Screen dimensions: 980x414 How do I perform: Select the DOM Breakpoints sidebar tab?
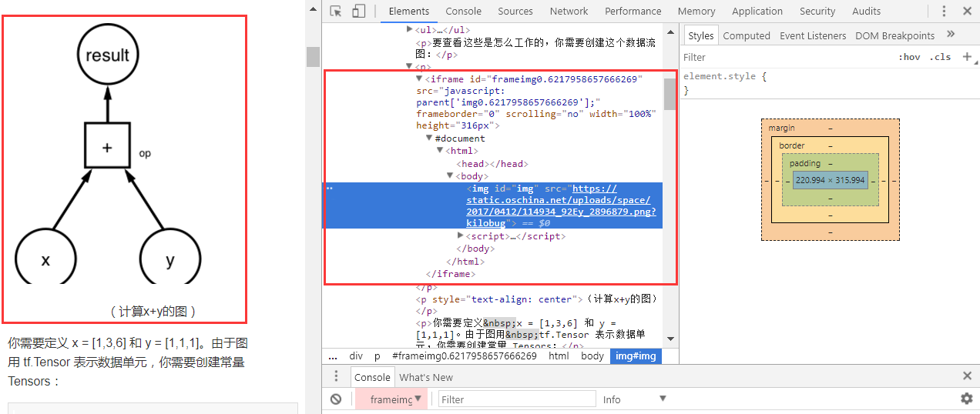(894, 35)
